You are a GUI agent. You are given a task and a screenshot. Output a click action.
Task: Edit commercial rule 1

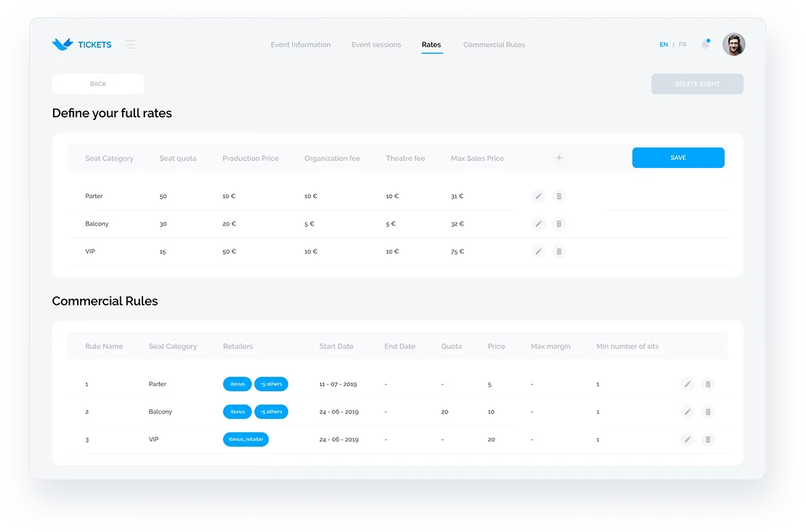click(687, 384)
